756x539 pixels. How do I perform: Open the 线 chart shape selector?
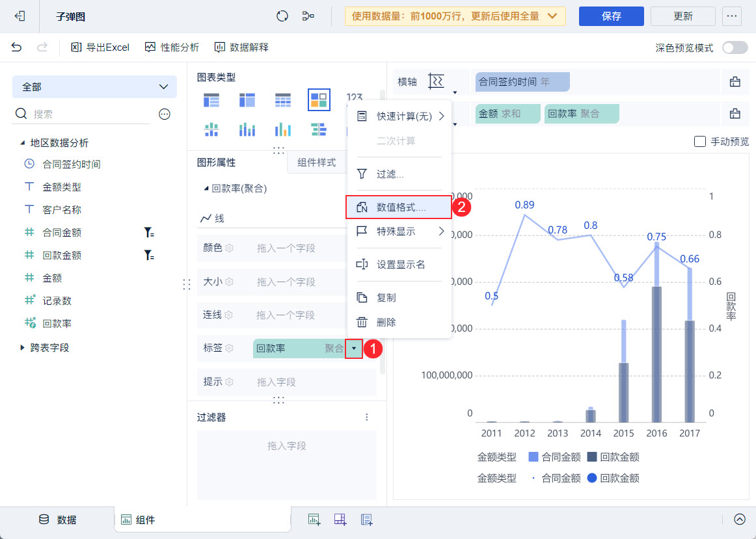273,218
